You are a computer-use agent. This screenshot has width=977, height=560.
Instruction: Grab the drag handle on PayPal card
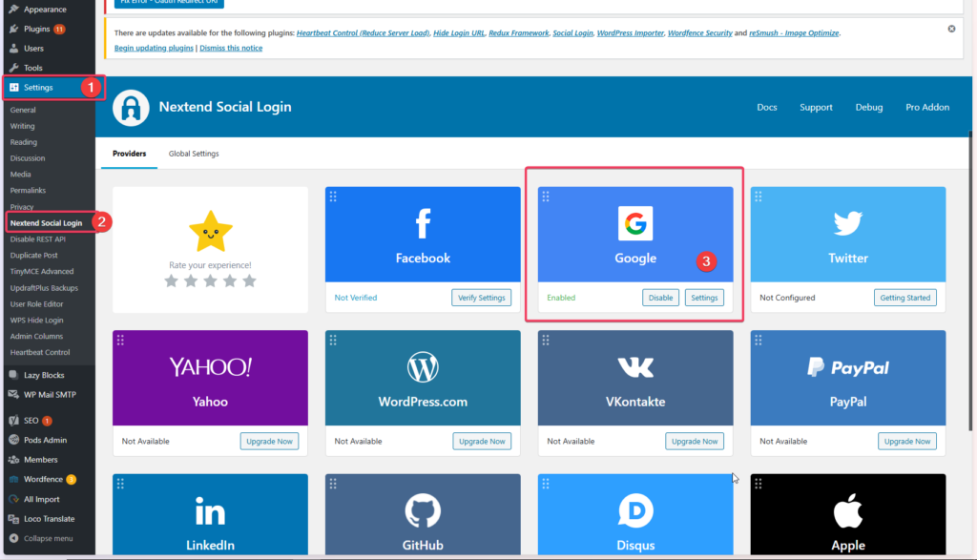[759, 341]
